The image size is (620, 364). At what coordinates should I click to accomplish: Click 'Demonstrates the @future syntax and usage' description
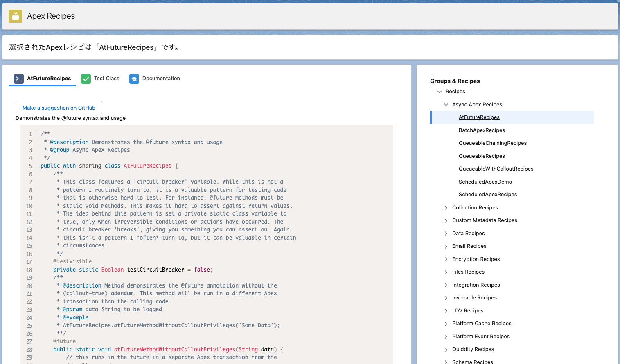[70, 118]
